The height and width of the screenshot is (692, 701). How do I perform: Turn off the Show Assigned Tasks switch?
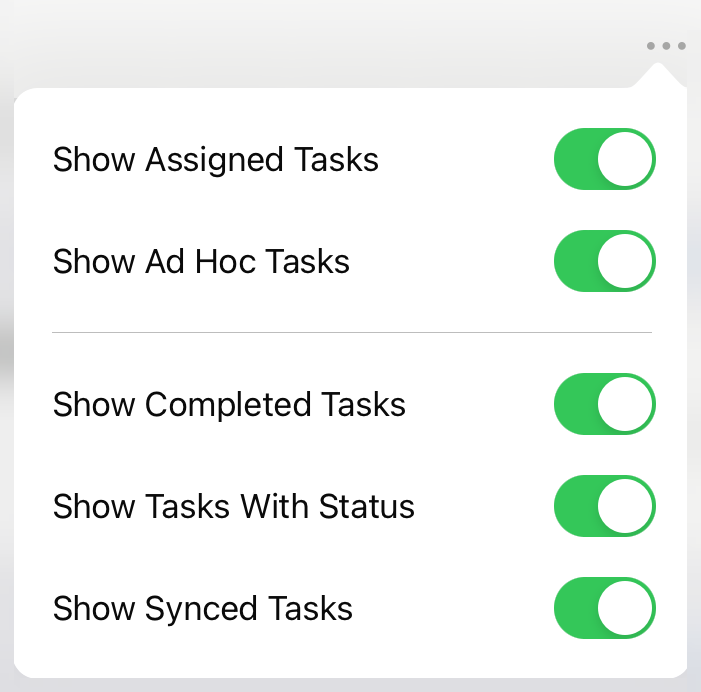pyautogui.click(x=604, y=159)
